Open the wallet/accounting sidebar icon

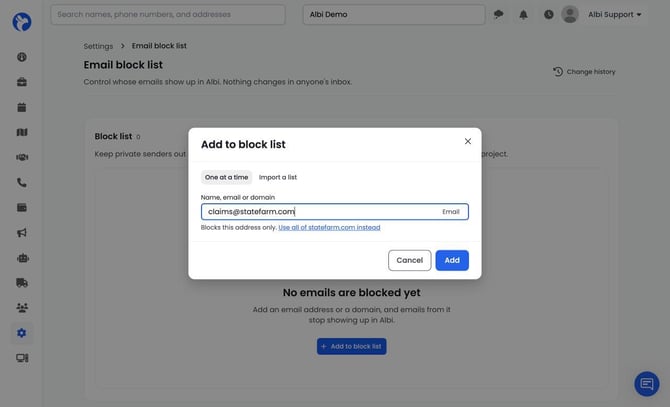22,208
